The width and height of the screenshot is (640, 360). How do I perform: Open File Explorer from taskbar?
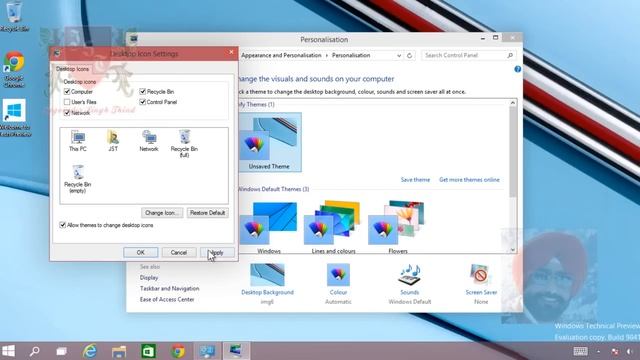(119, 351)
